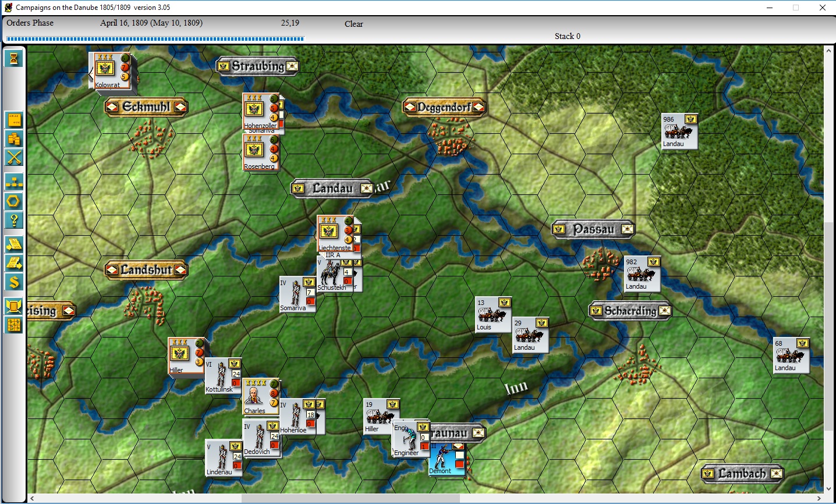Click the question mark help icon
The height and width of the screenshot is (504, 836).
14,220
